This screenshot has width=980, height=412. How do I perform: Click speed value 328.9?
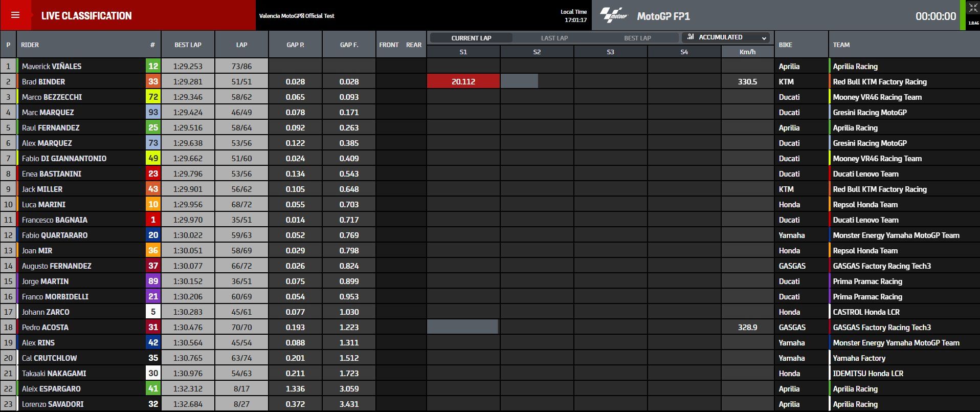pos(747,327)
